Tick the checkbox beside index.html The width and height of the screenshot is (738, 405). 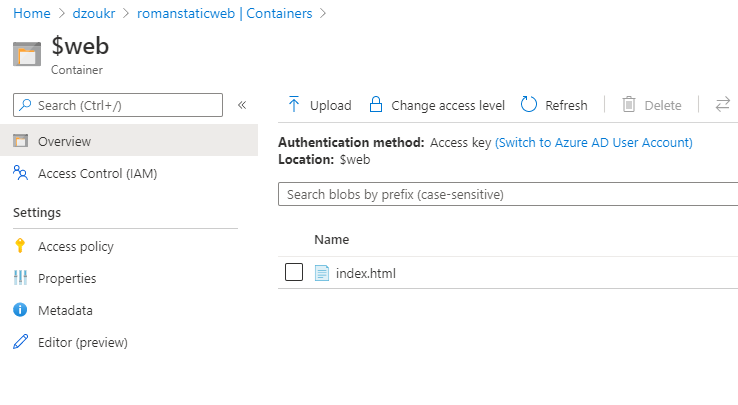pyautogui.click(x=294, y=273)
